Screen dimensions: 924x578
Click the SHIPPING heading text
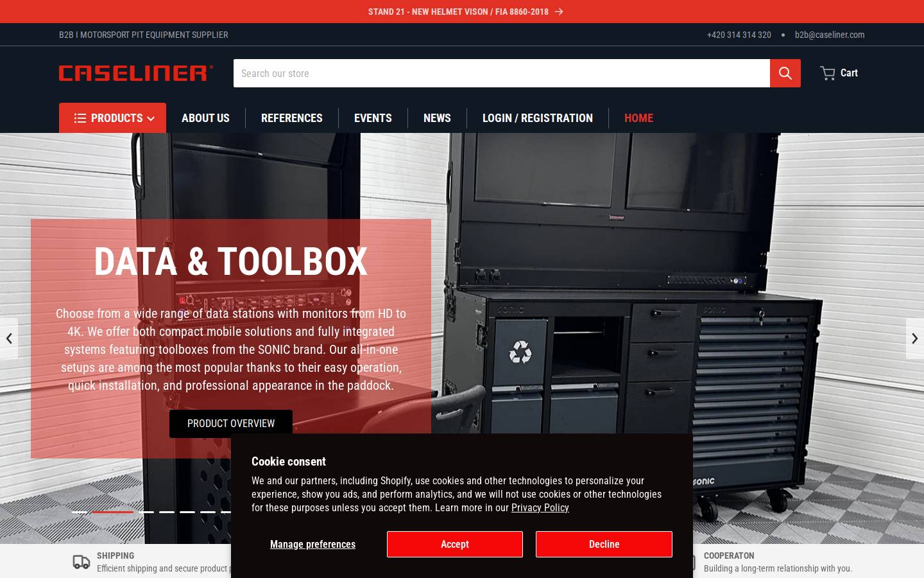[x=116, y=556]
